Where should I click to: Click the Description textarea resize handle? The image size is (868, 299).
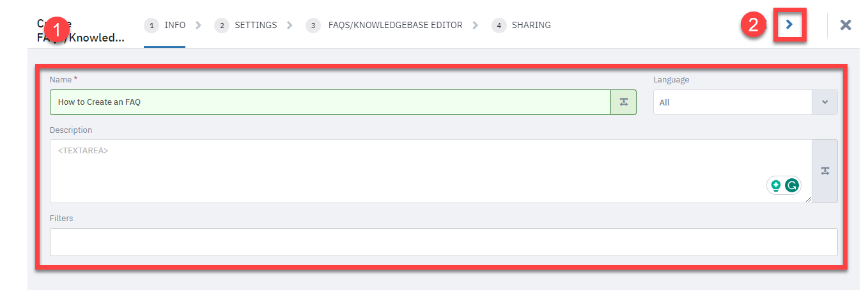[808, 199]
